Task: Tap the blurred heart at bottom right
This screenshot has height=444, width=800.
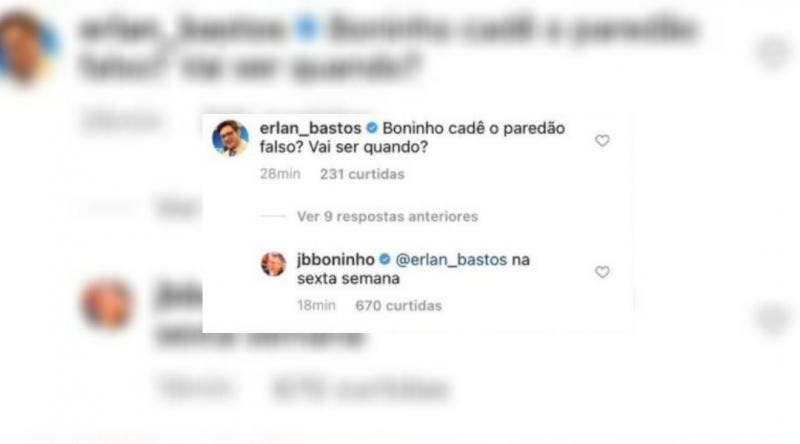Action: (x=773, y=318)
